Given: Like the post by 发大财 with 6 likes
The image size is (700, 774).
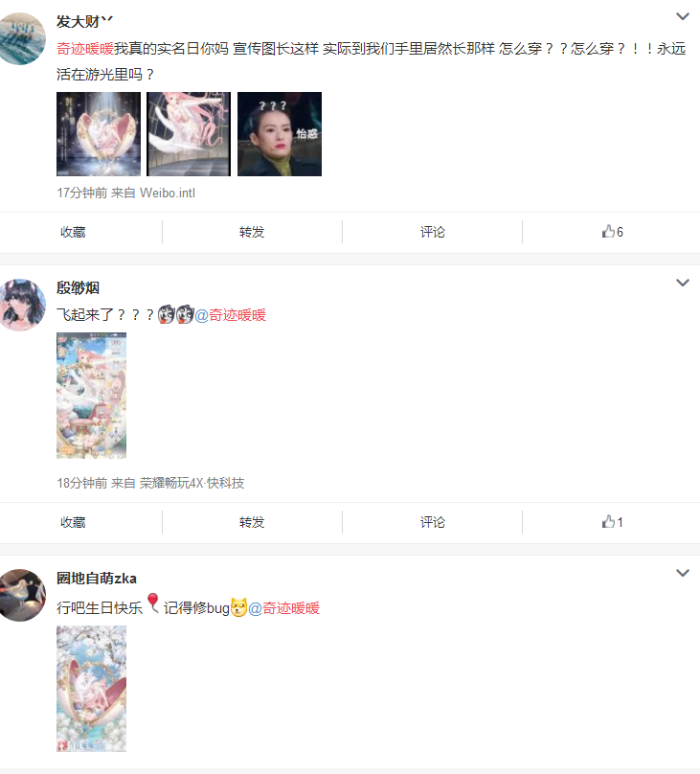Looking at the screenshot, I should click(612, 232).
